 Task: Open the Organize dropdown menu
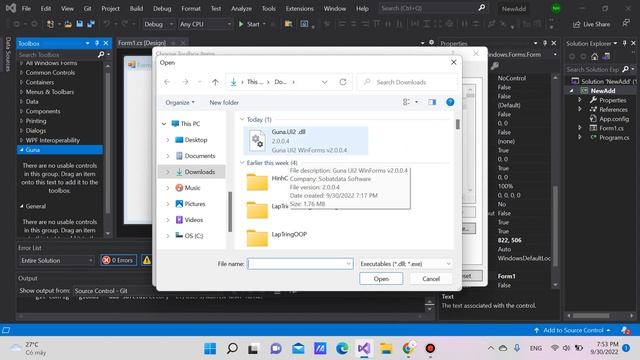(x=180, y=102)
